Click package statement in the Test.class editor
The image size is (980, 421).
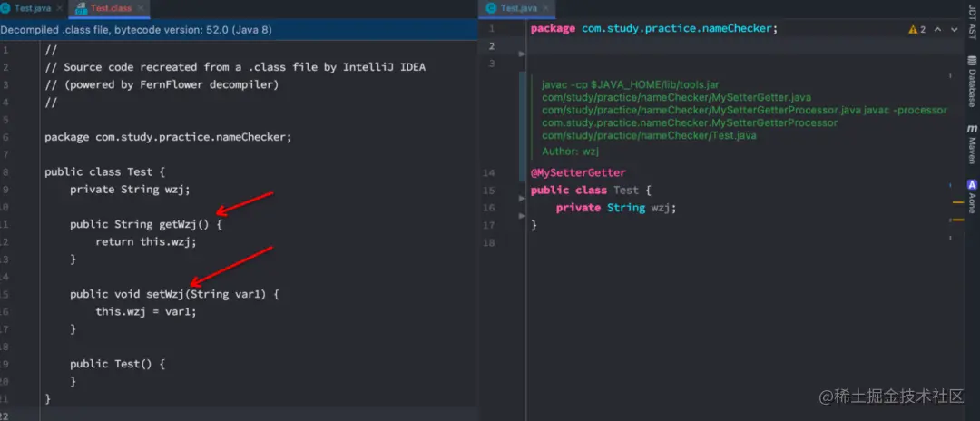[168, 137]
